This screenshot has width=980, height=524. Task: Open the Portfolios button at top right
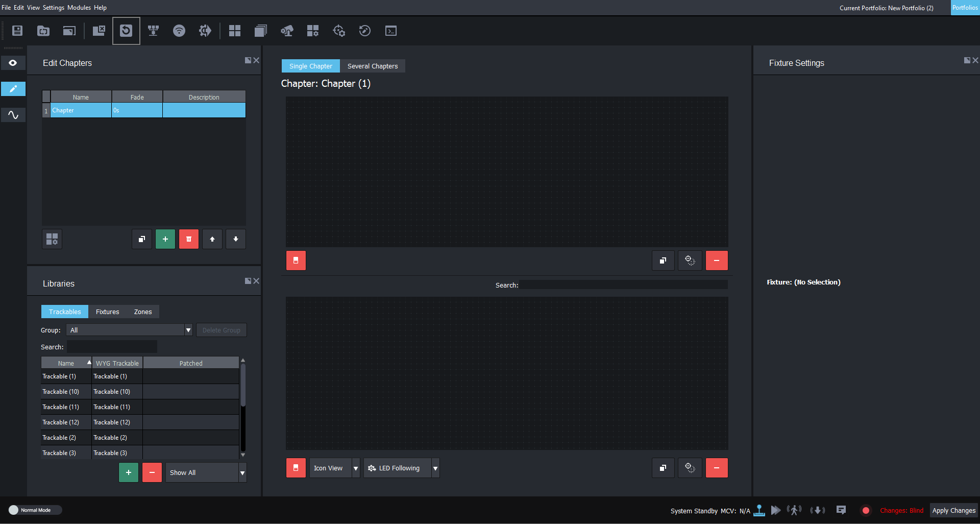(965, 8)
